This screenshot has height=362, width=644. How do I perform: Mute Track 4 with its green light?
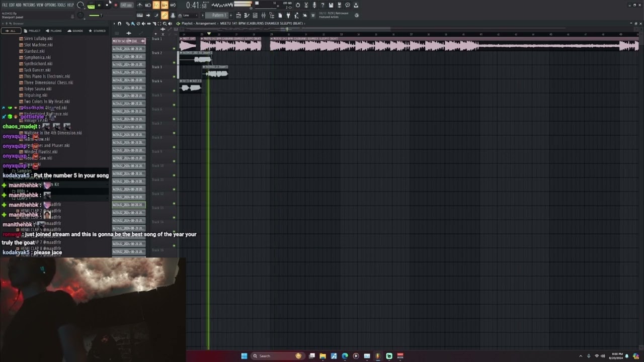tap(174, 91)
